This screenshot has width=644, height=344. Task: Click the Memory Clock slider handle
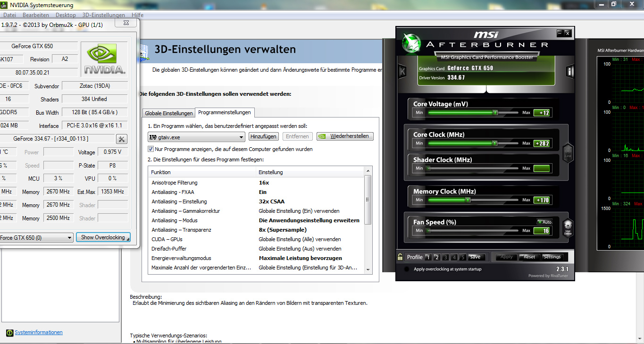(x=468, y=200)
